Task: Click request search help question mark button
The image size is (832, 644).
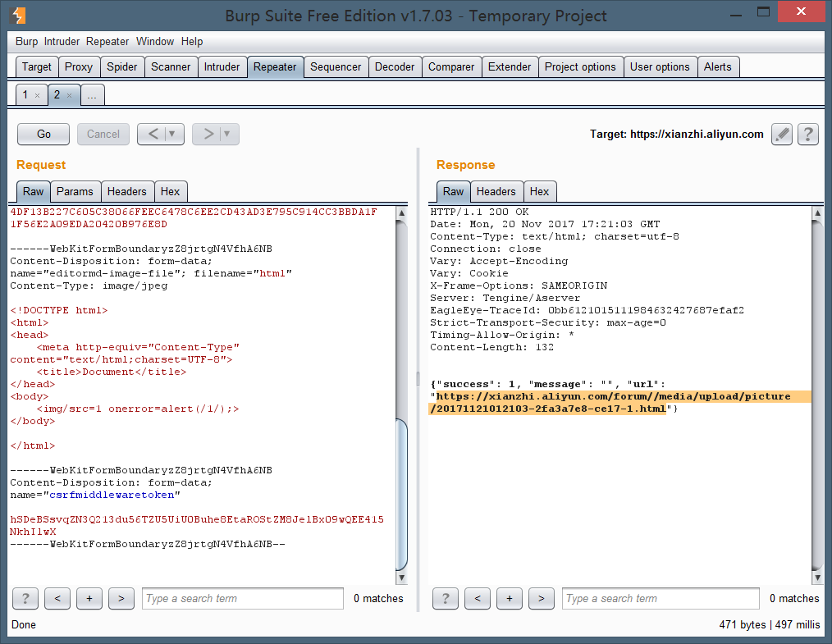Action: [x=25, y=598]
